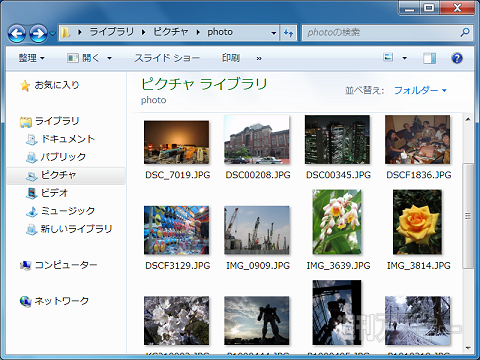
Task: Click ピクチャ in the address breadcrumb
Action: click(x=171, y=32)
